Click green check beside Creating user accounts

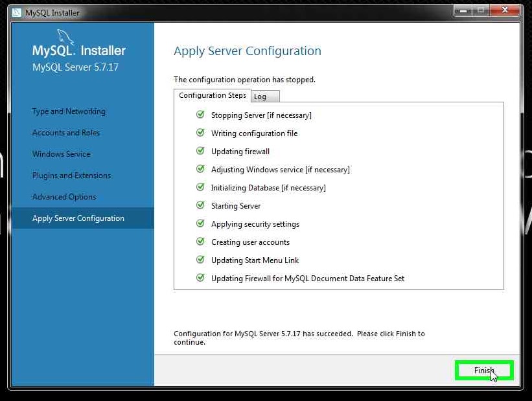[200, 242]
